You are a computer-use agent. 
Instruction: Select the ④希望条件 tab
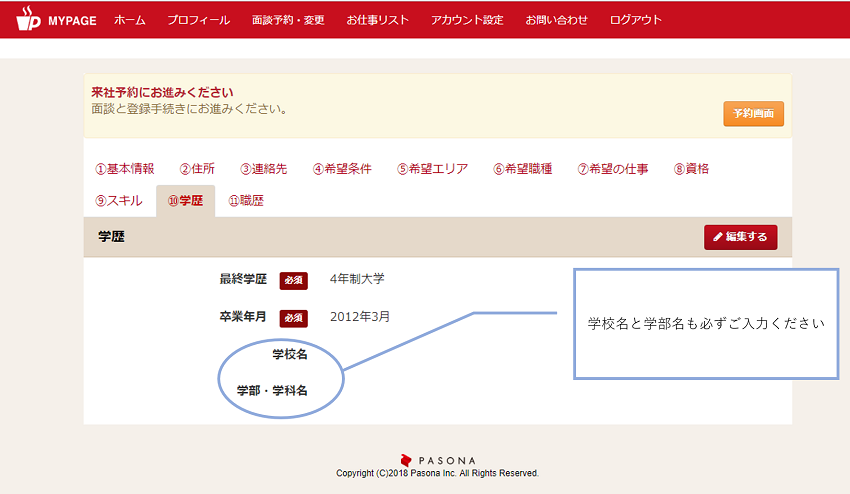[342, 169]
